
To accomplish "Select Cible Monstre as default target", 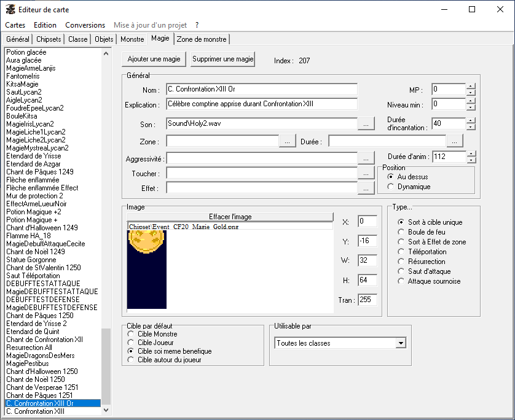I will 130,334.
